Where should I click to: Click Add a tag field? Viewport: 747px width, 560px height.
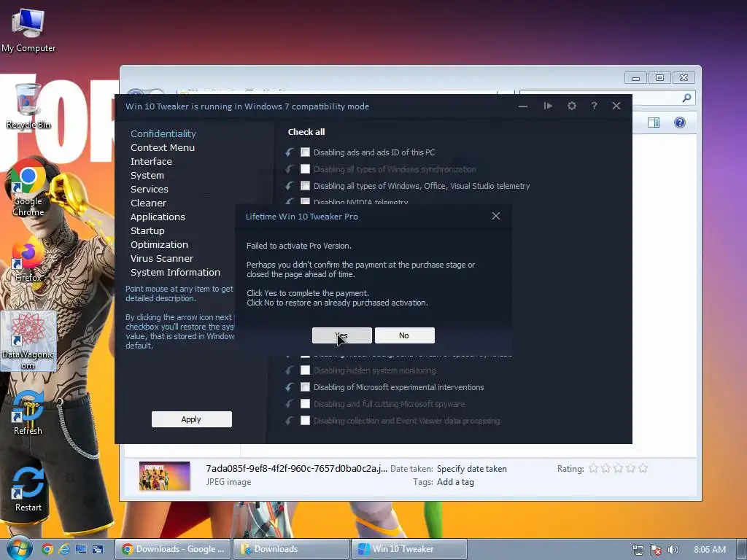coord(455,482)
